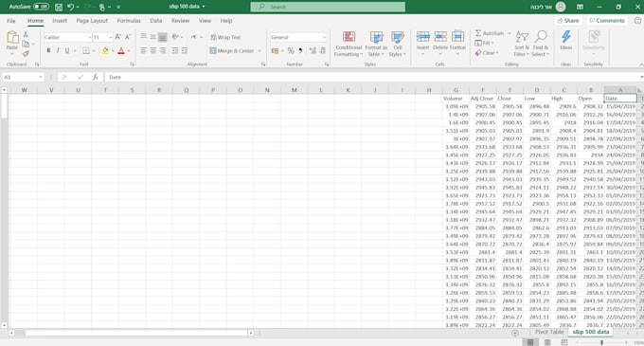Expand the Merge & Center dropdown arrow

(259, 51)
